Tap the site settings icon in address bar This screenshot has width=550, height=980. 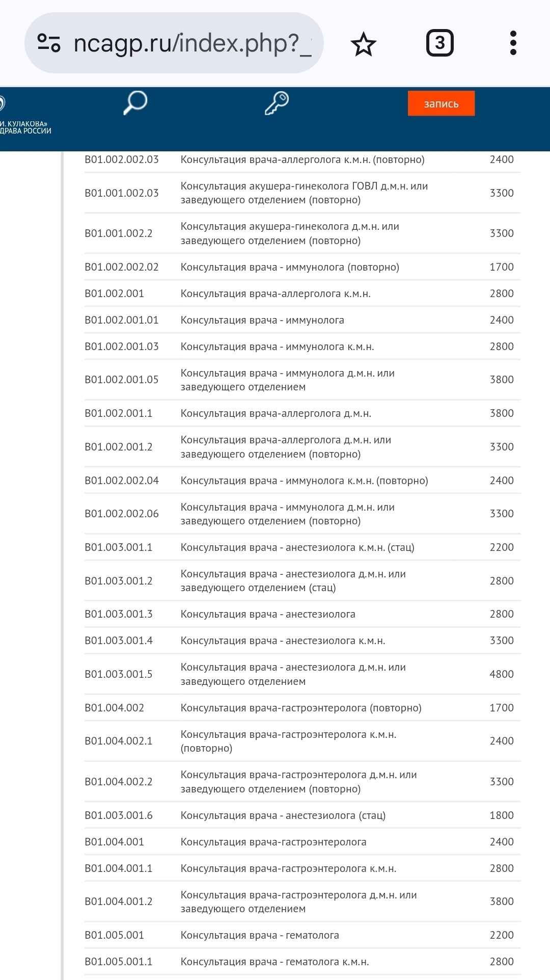(49, 43)
